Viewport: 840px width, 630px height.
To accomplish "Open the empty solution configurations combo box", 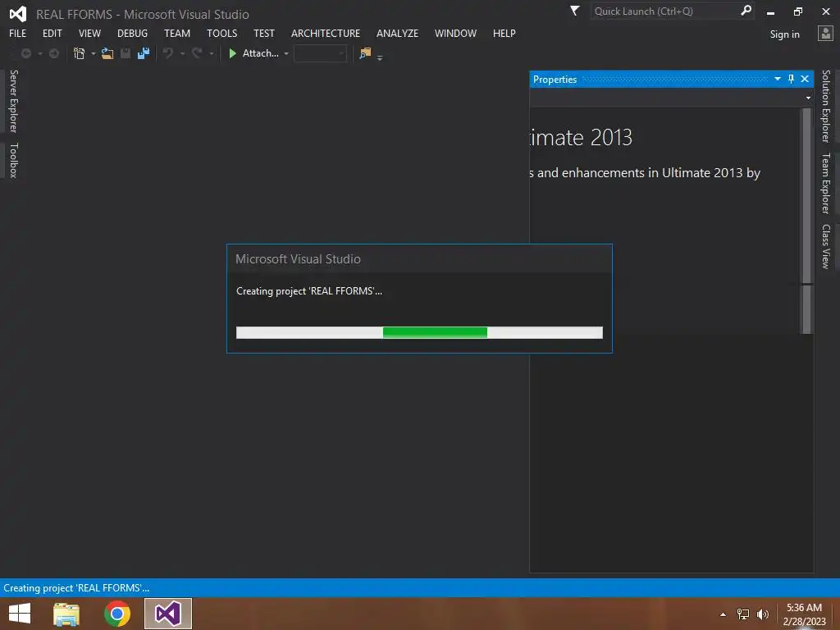I will point(320,53).
